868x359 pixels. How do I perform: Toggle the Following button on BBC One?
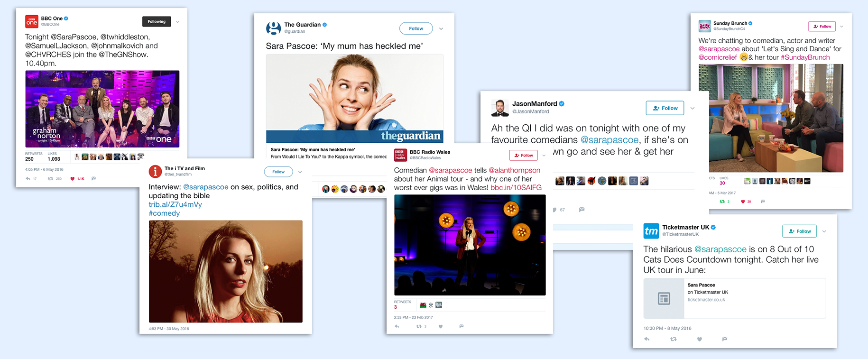coord(157,21)
